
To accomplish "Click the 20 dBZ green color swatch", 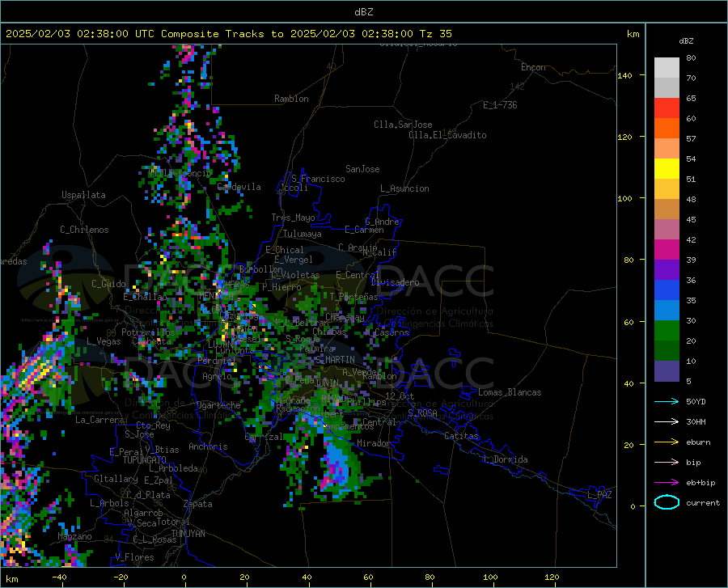I will [x=667, y=331].
